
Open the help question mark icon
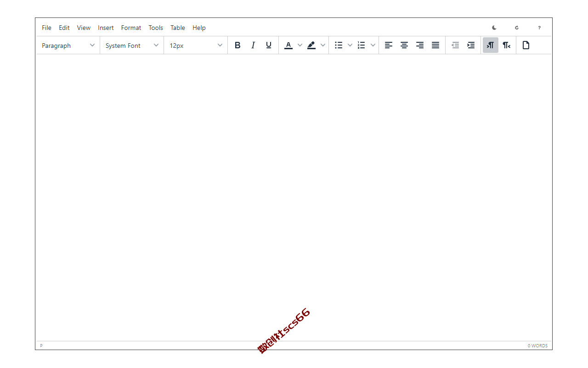539,28
